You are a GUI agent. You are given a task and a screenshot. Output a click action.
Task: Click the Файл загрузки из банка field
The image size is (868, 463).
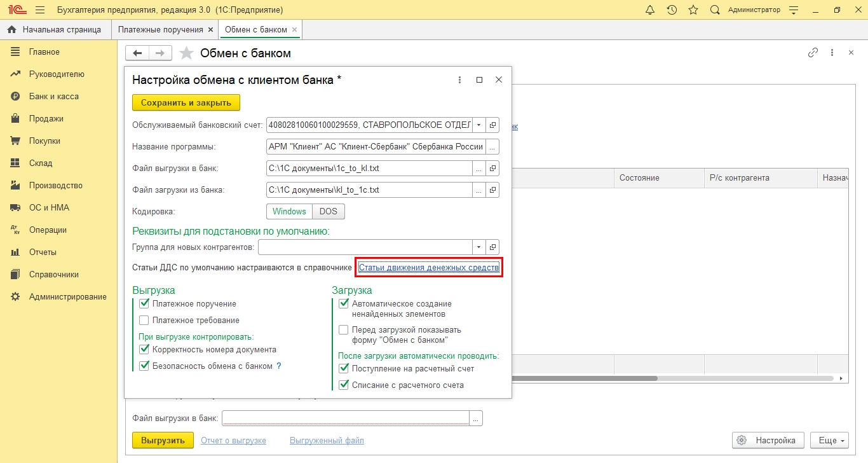click(370, 190)
